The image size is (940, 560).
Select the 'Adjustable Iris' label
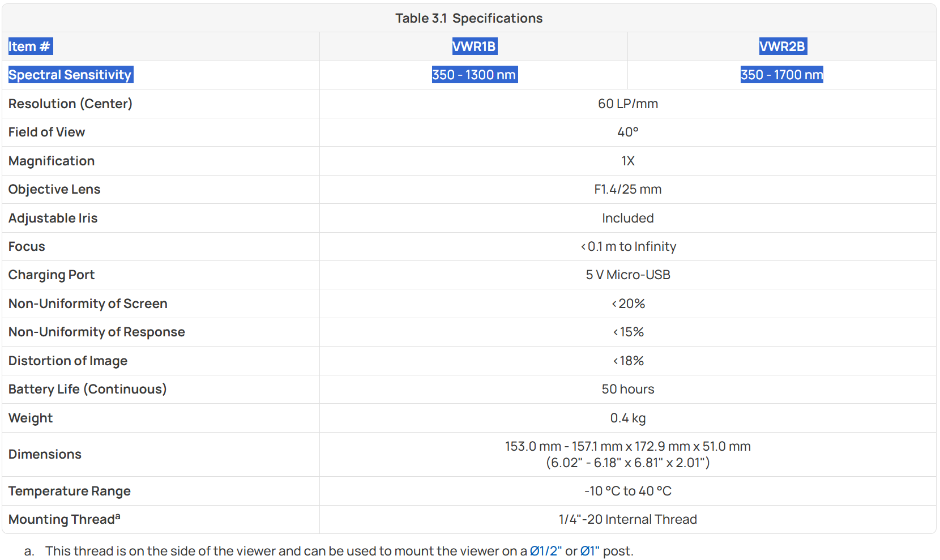coord(53,218)
